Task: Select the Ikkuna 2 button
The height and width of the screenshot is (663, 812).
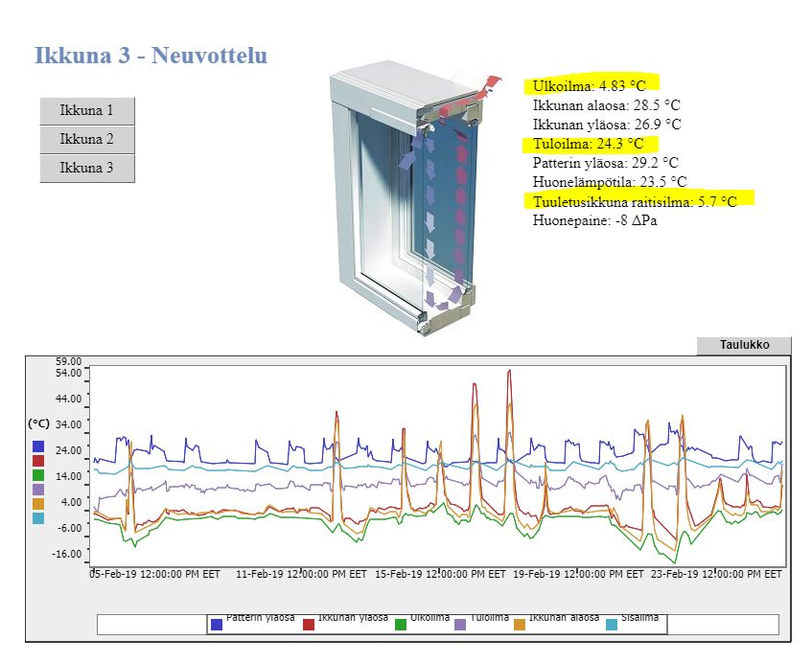Action: coord(86,139)
